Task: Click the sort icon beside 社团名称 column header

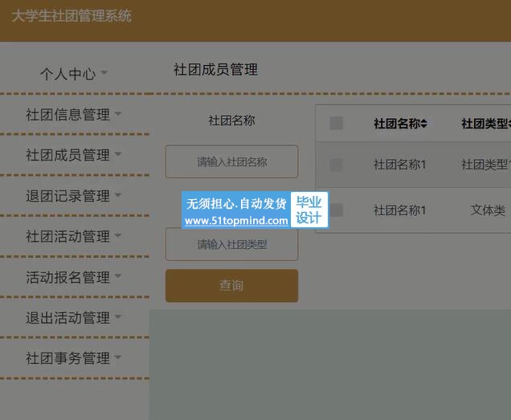Action: tap(423, 124)
